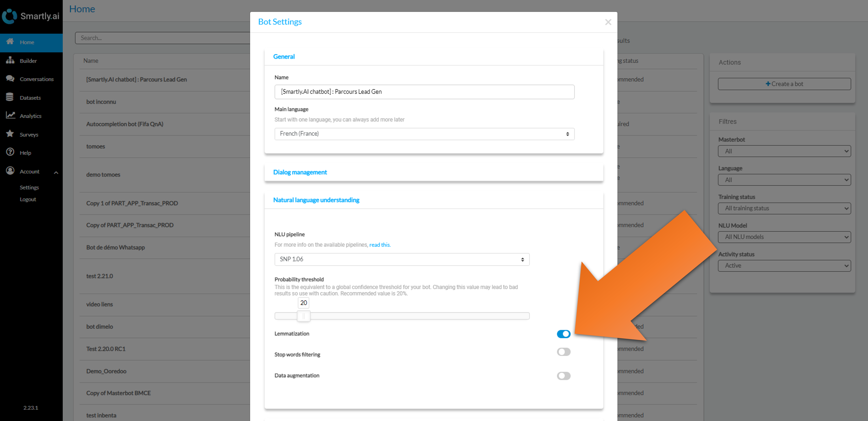The height and width of the screenshot is (421, 868).
Task: Select Logout in the sidebar
Action: 28,199
